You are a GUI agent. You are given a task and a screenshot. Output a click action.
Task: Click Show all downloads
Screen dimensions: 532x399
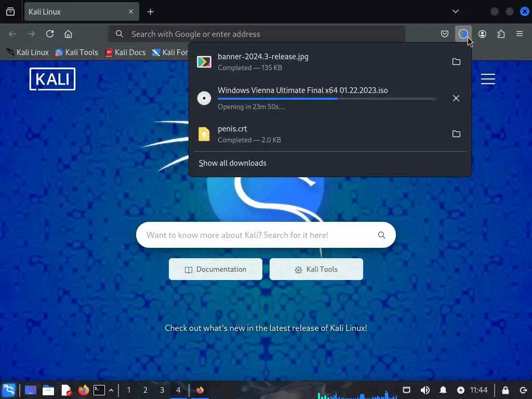click(232, 163)
